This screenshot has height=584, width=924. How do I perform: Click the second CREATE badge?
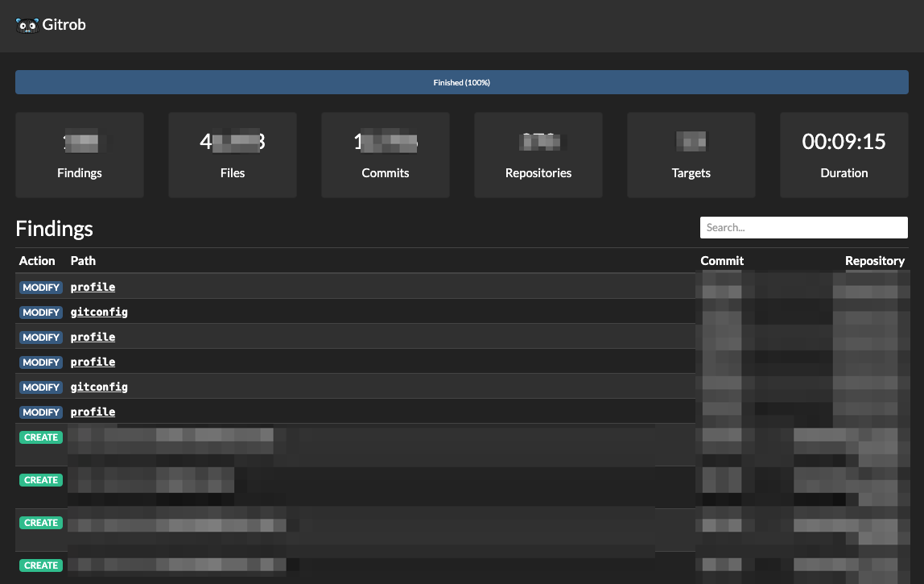tap(41, 480)
